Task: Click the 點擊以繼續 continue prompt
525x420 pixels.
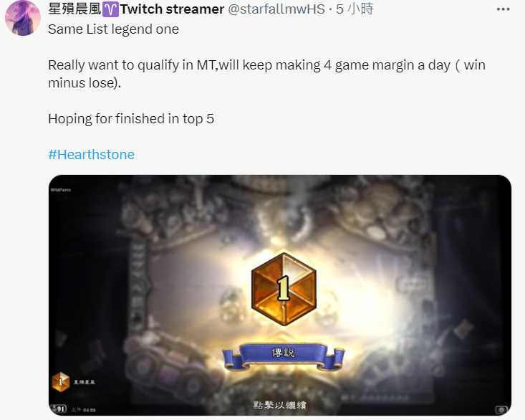Action: click(x=279, y=405)
